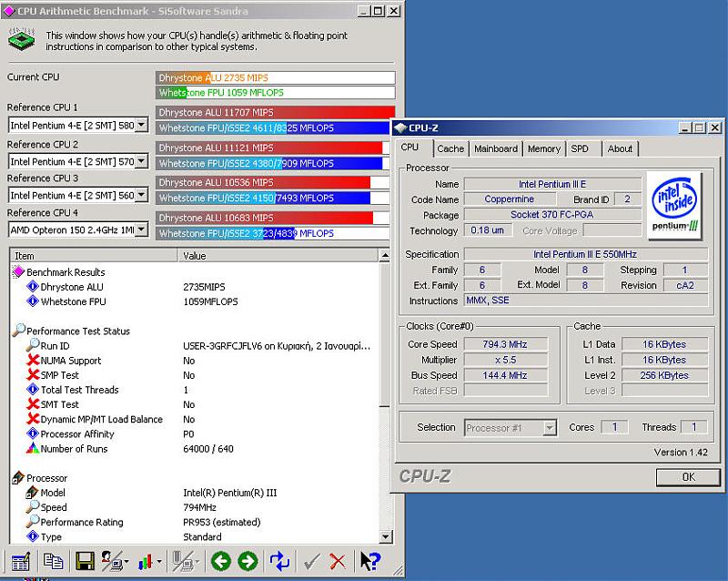Click the Item column header
This screenshot has width=728, height=581.
(x=94, y=256)
